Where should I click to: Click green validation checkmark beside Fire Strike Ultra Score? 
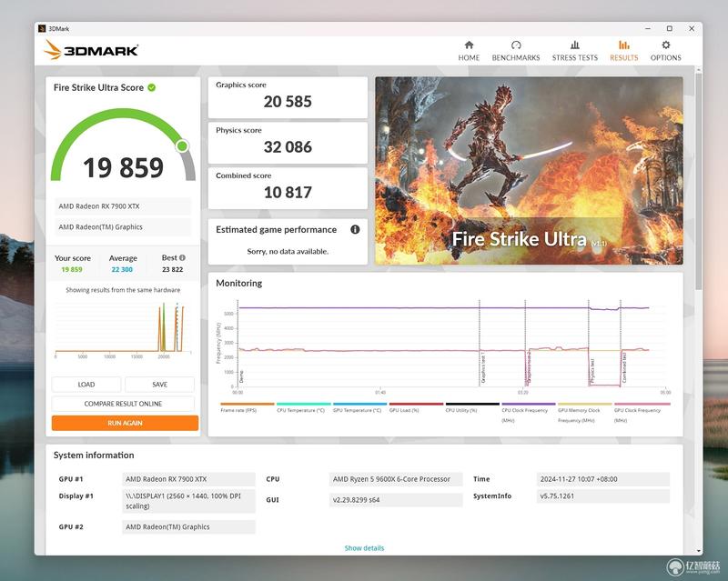(152, 87)
